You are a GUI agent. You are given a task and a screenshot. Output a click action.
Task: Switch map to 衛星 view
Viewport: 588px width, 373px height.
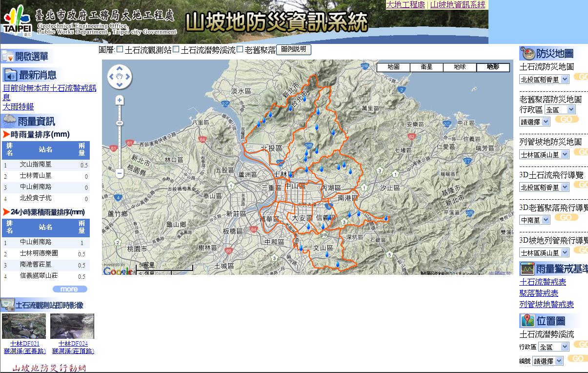click(x=426, y=67)
